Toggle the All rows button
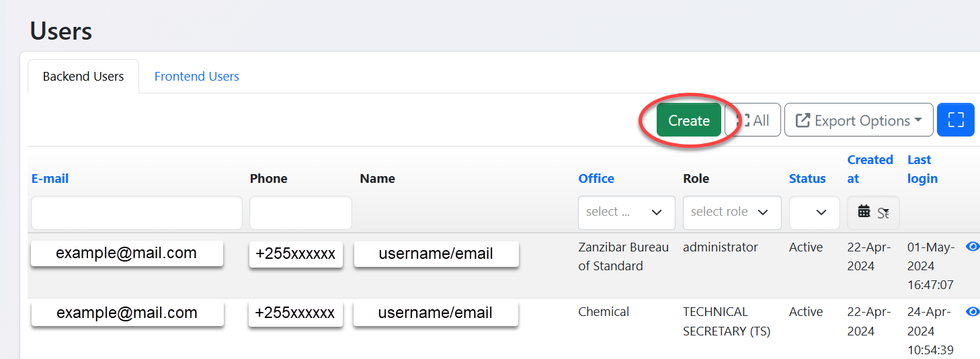This screenshot has width=980, height=359. (x=754, y=120)
